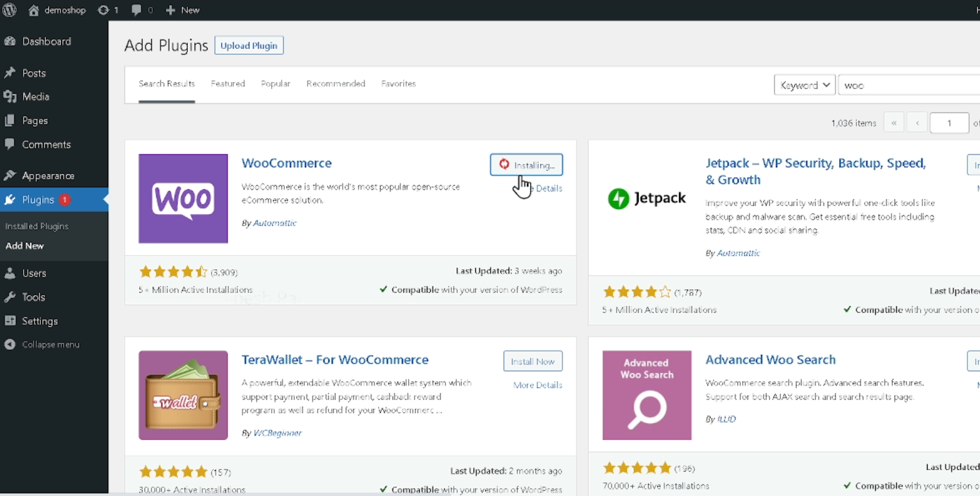Open Appearance in the sidebar menu
Image resolution: width=980 pixels, height=496 pixels.
click(x=48, y=176)
